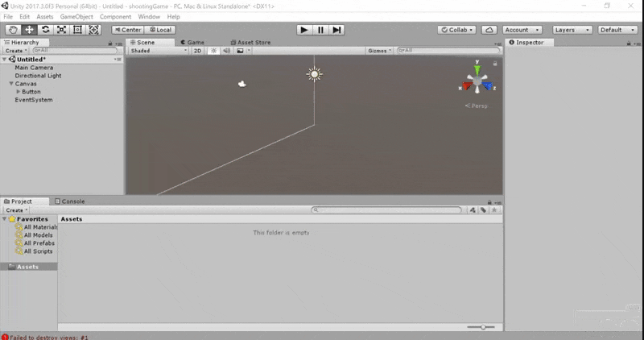Collapse the Canvas tree node
Image resolution: width=644 pixels, height=340 pixels.
tap(11, 84)
